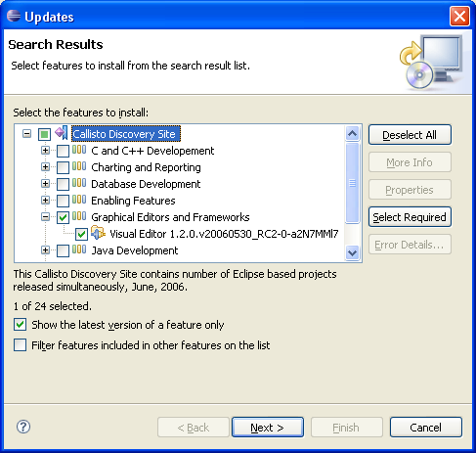This screenshot has width=476, height=453.
Task: Click the Callisto Discovery Site update-site icon
Action: pos(62,133)
